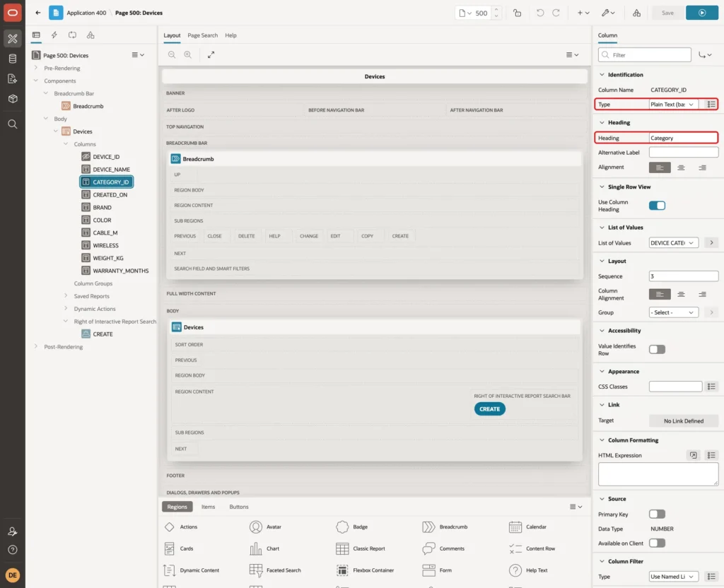Viewport: 724px width, 588px height.
Task: Collapse the Column Formatting section
Action: click(602, 440)
